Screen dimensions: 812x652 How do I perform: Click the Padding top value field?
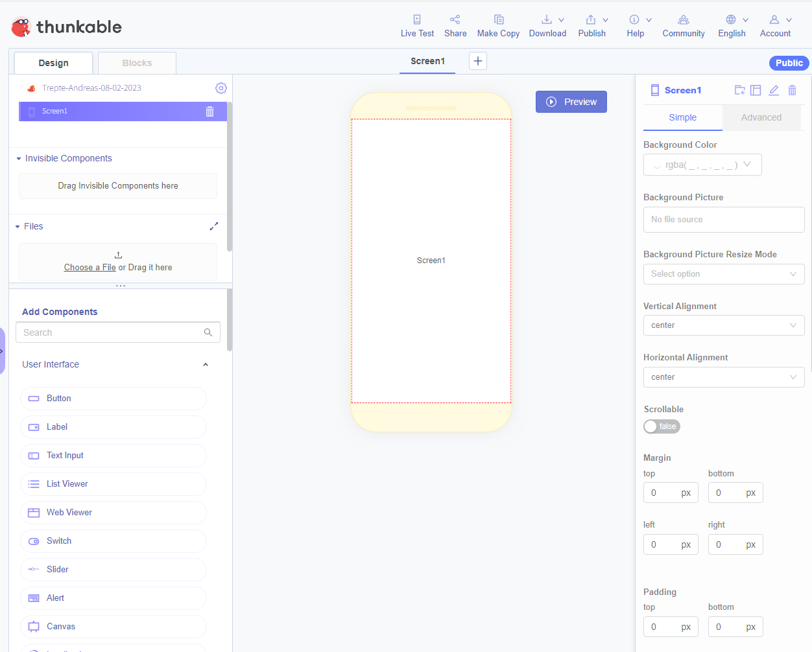coord(671,627)
